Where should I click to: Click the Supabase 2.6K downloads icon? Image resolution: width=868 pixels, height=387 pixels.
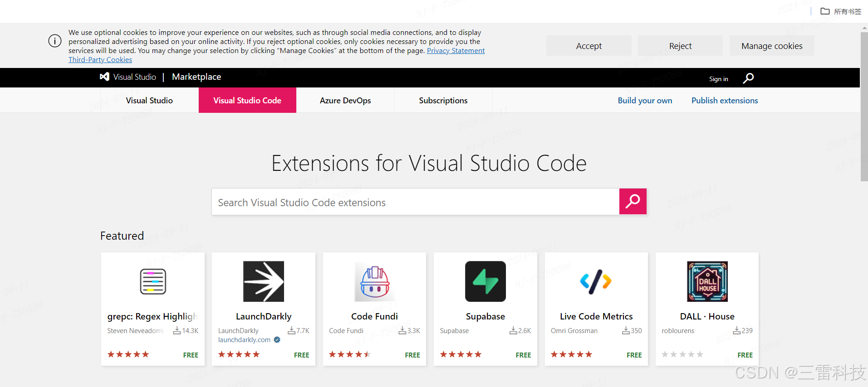point(513,330)
